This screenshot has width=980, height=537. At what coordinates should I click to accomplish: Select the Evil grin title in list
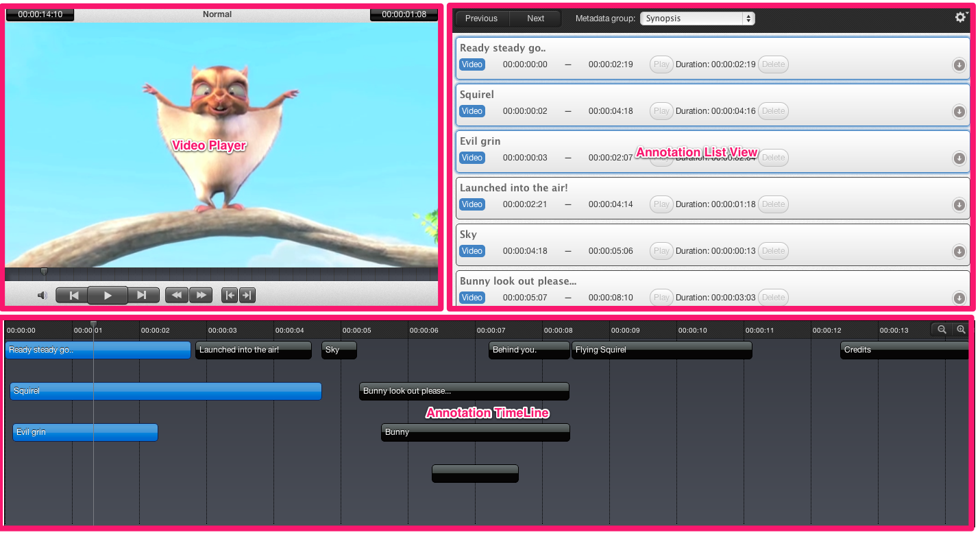pyautogui.click(x=480, y=141)
